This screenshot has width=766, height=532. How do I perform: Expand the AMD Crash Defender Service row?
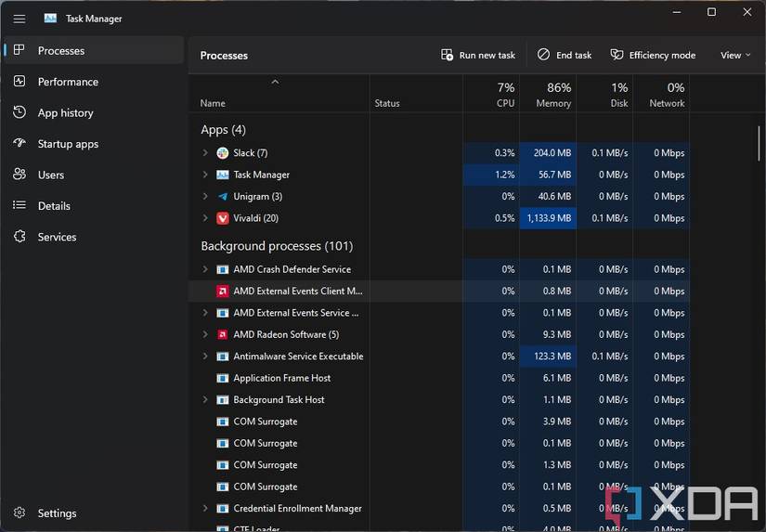[204, 269]
